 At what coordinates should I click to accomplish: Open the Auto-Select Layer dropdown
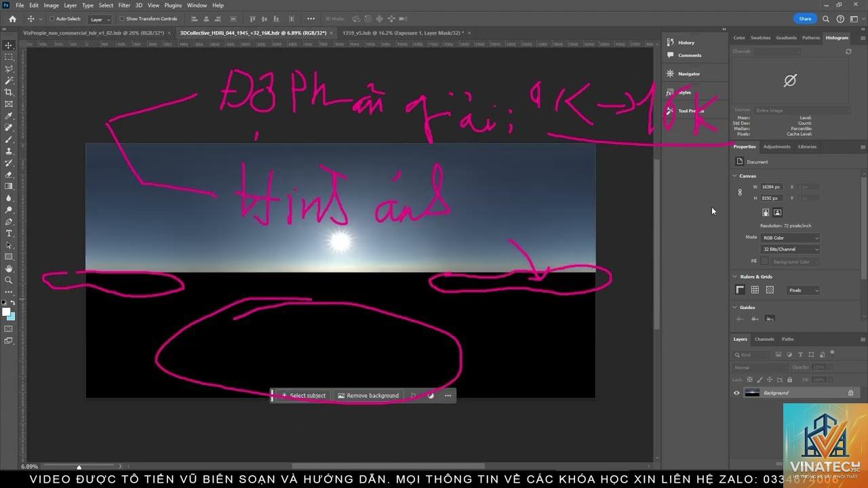[x=100, y=19]
